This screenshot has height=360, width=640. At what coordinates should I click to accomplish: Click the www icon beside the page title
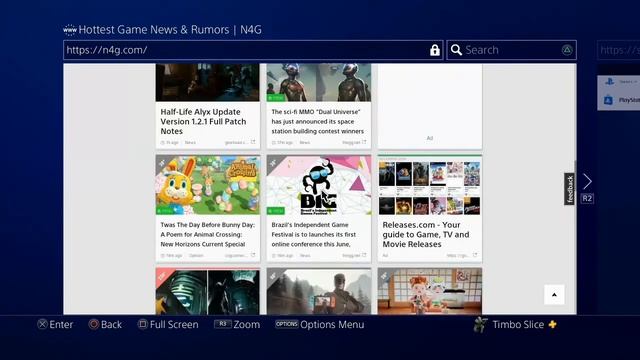(x=70, y=30)
